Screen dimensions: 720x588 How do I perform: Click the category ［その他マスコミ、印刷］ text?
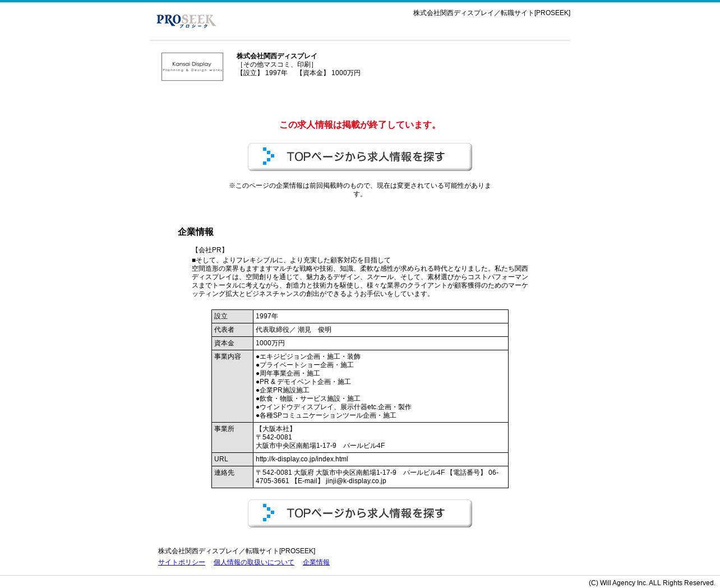click(277, 64)
